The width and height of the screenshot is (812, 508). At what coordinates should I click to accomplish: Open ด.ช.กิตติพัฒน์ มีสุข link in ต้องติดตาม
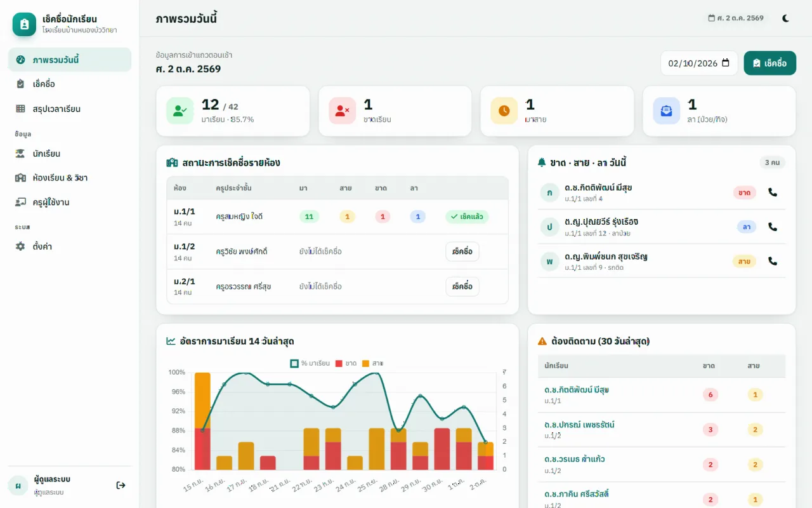click(x=577, y=390)
